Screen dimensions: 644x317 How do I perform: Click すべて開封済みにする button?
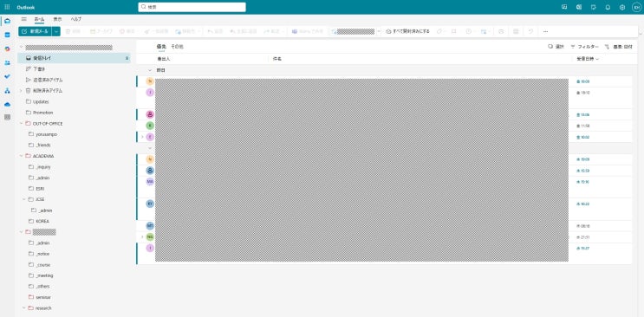point(408,31)
